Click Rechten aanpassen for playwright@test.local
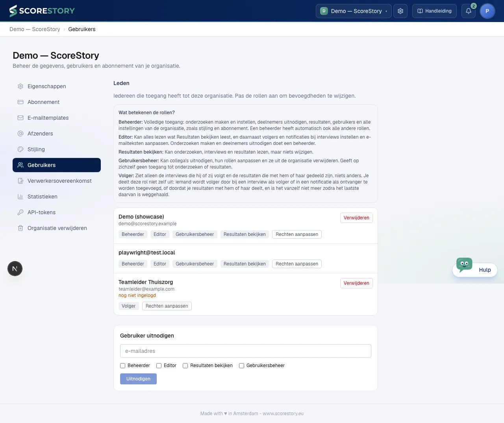Screen dimensions: 504x423 point(297,264)
